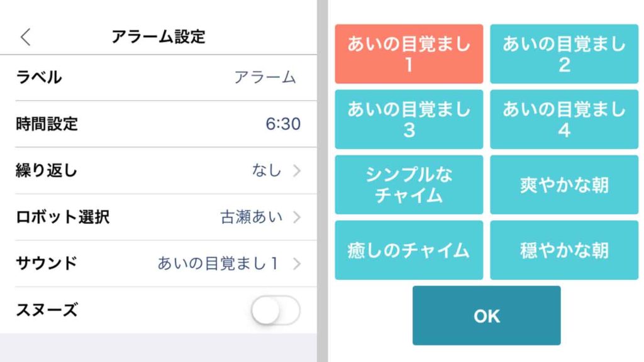This screenshot has width=644, height=362.
Task: Open 時間設定 showing 6:30
Action: pyautogui.click(x=158, y=124)
